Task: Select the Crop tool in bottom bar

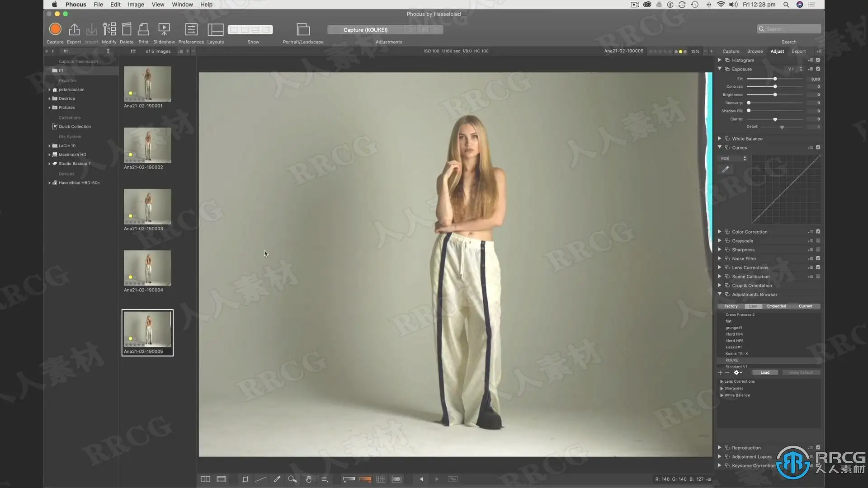Action: [x=245, y=479]
